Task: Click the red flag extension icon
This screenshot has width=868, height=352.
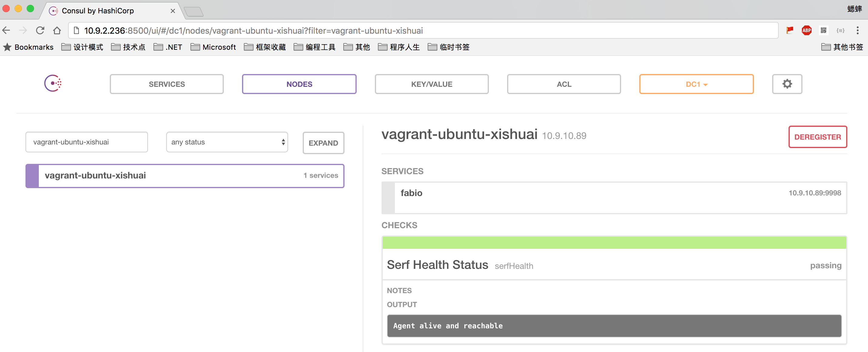Action: (789, 31)
